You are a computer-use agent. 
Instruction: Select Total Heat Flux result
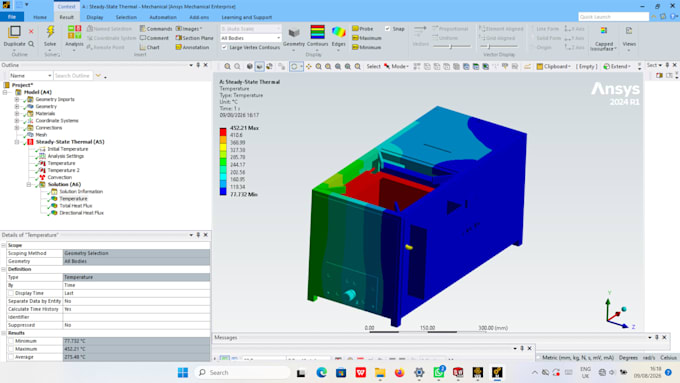(x=75, y=206)
